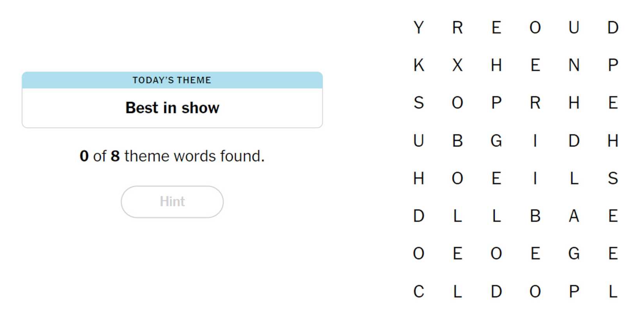This screenshot has height=322, width=644.
Task: Tap the letter P in the second row
Action: tap(613, 65)
